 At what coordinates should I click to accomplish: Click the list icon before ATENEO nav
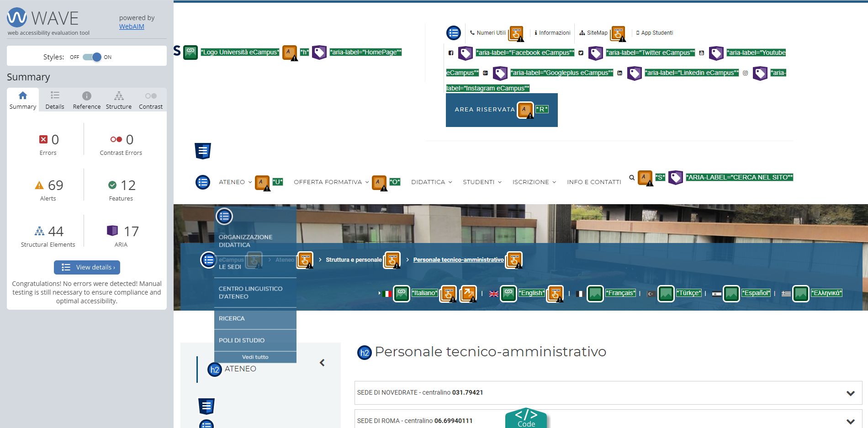click(203, 182)
